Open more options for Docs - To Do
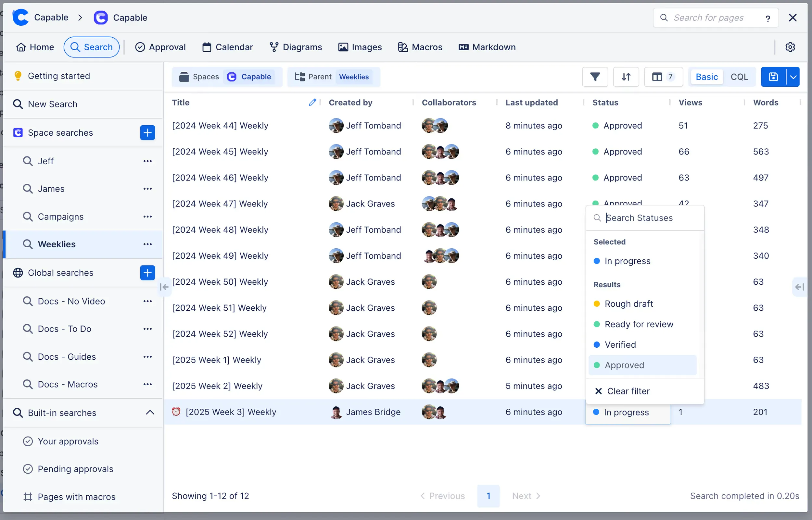The width and height of the screenshot is (812, 520). click(147, 329)
